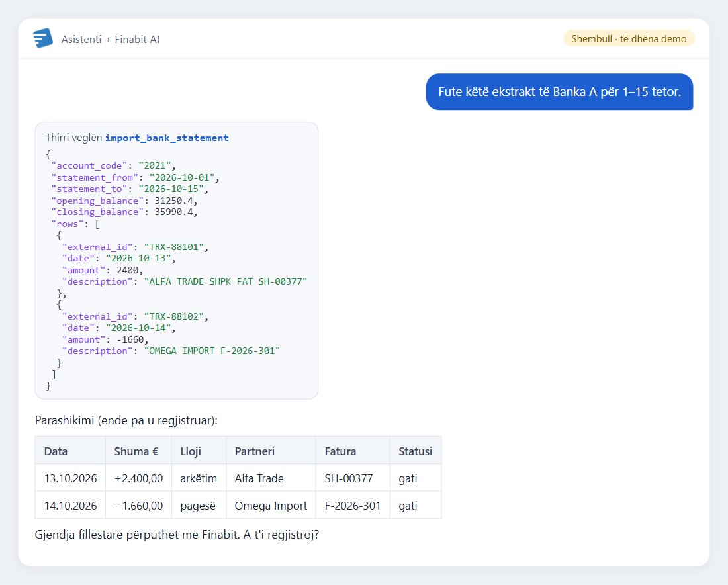728x585 pixels.
Task: Click the 'Parashikimi (ende pa u regjistruar)' label
Action: (x=126, y=421)
